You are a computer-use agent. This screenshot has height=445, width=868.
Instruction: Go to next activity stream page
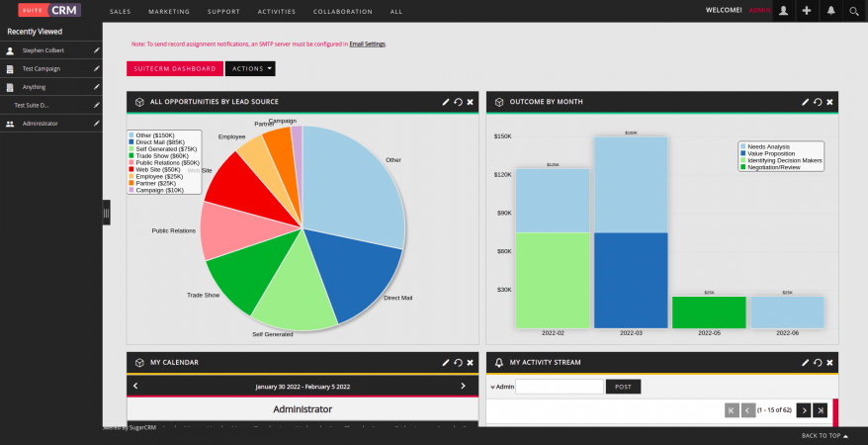click(804, 410)
